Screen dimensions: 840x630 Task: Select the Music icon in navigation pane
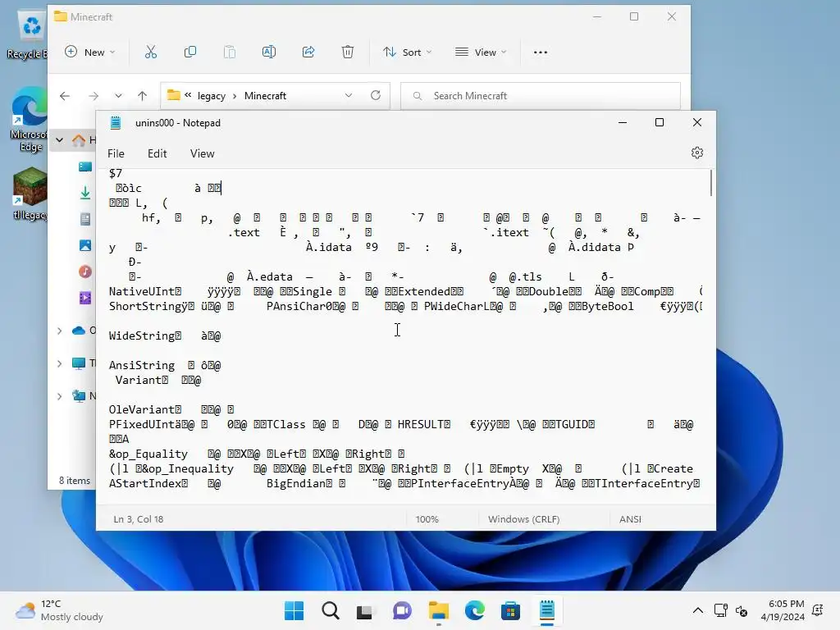point(85,272)
